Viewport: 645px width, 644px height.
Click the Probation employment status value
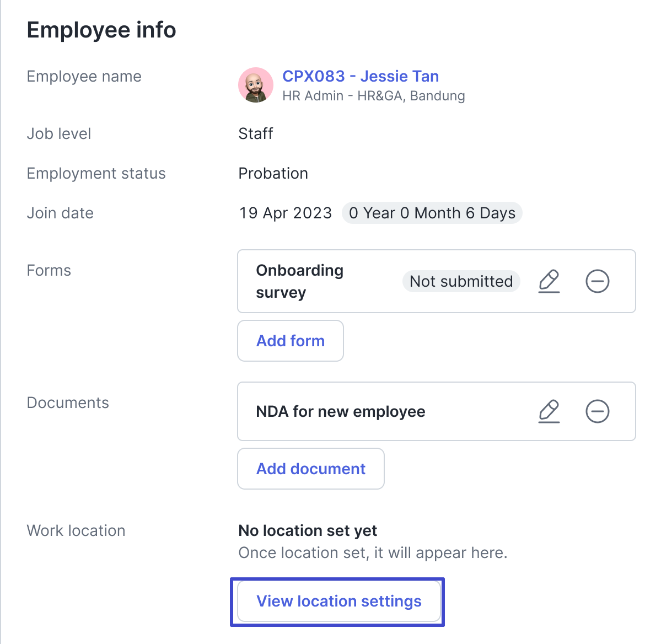pos(273,173)
